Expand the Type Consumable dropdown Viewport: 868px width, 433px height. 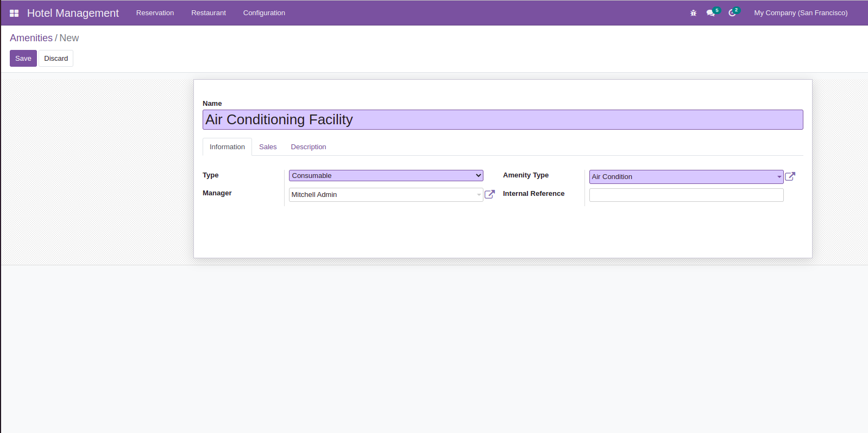386,176
